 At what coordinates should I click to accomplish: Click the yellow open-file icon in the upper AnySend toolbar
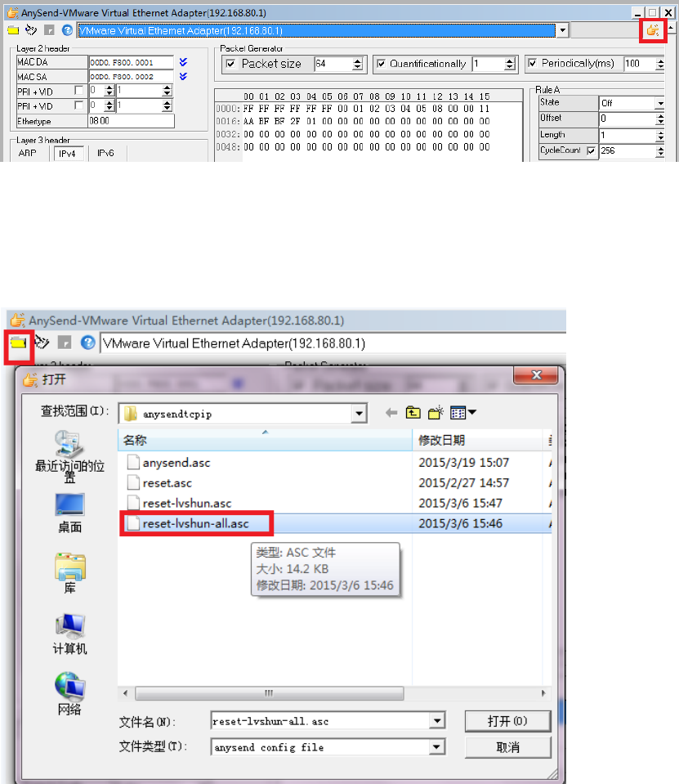[x=13, y=30]
